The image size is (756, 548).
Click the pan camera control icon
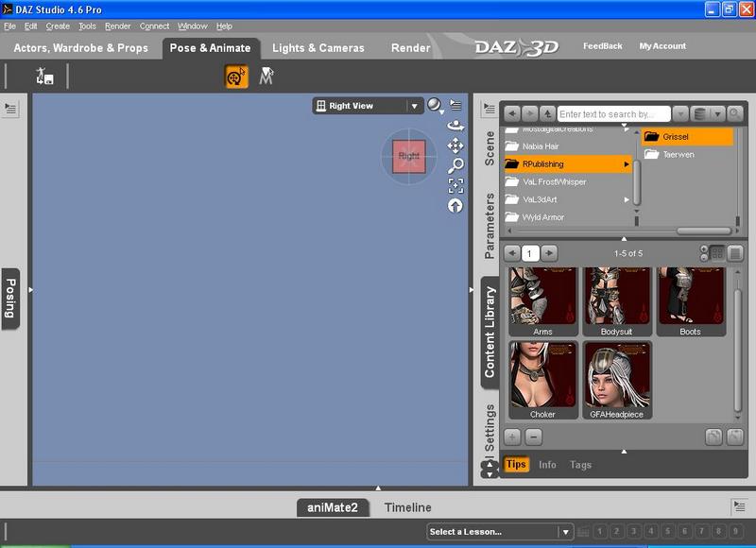(455, 146)
